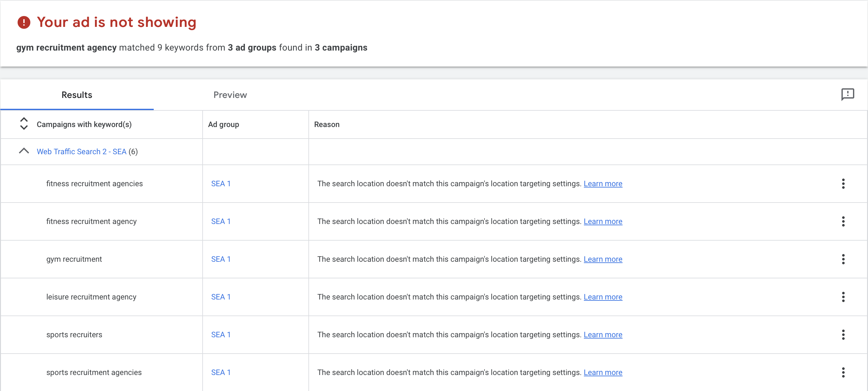Toggle expand/collapse all campaigns arrows
The width and height of the screenshot is (868, 391).
[x=24, y=124]
